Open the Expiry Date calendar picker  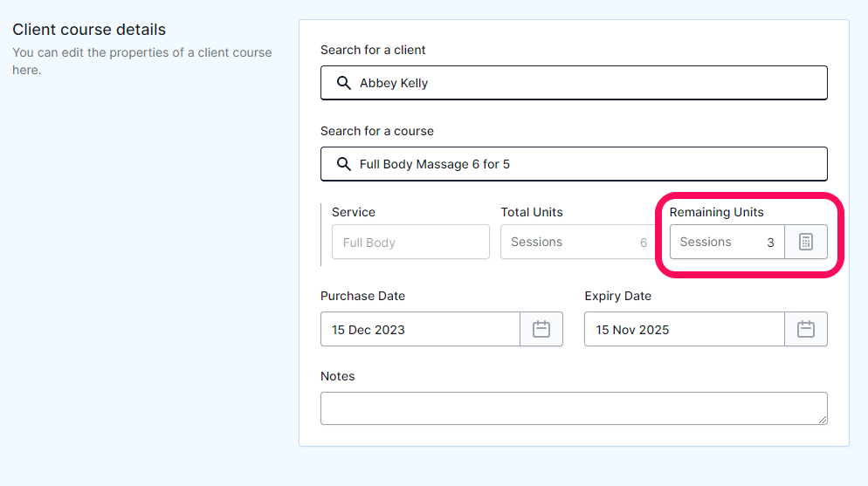[805, 329]
